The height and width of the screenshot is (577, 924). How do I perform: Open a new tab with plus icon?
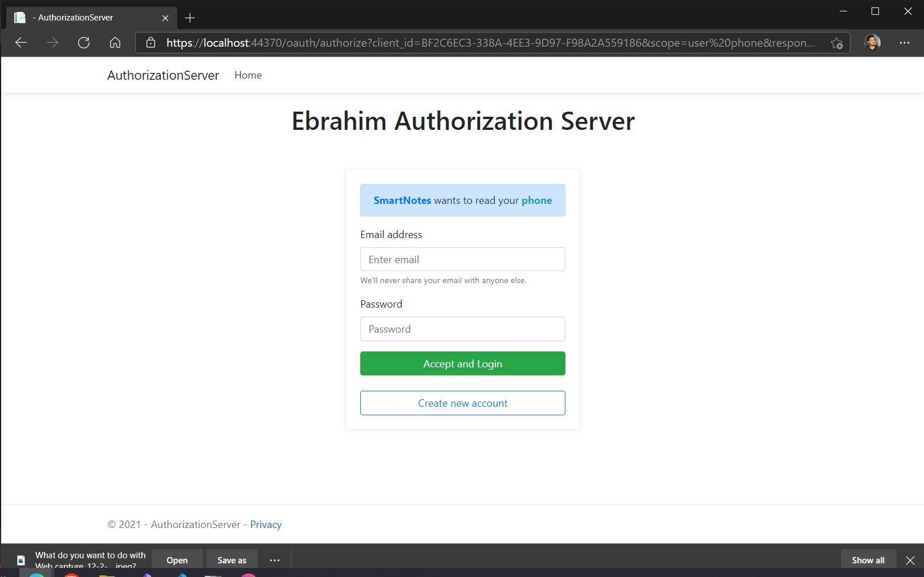tap(190, 18)
